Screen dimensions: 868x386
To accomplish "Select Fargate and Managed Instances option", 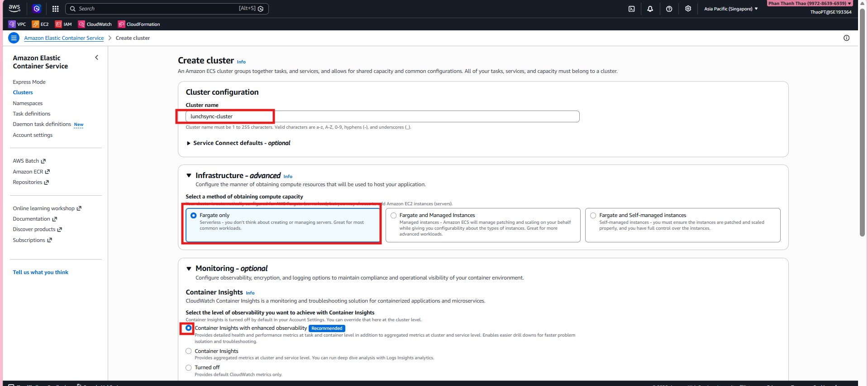I will 394,216.
